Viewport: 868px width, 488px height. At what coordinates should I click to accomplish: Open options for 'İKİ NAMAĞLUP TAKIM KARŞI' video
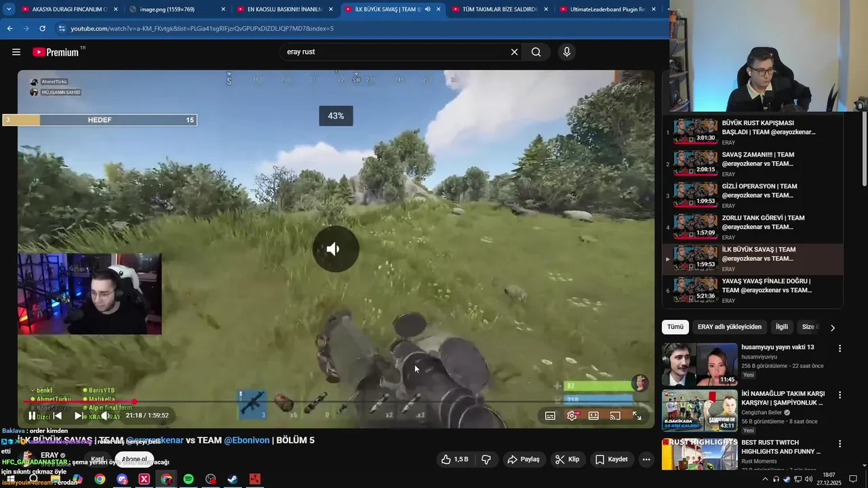[x=840, y=394]
